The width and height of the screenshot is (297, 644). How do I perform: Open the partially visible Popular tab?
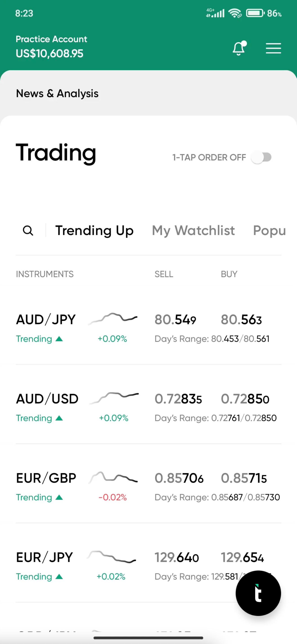click(x=270, y=231)
